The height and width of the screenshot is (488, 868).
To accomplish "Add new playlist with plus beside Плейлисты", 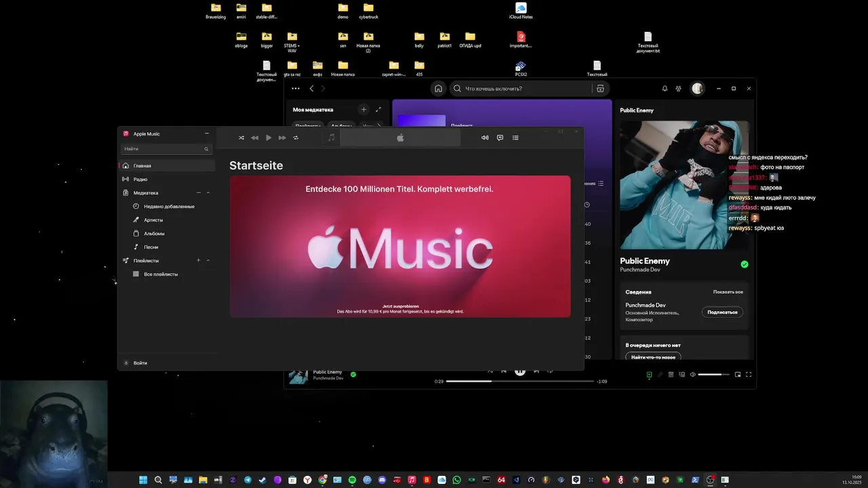I will point(199,260).
